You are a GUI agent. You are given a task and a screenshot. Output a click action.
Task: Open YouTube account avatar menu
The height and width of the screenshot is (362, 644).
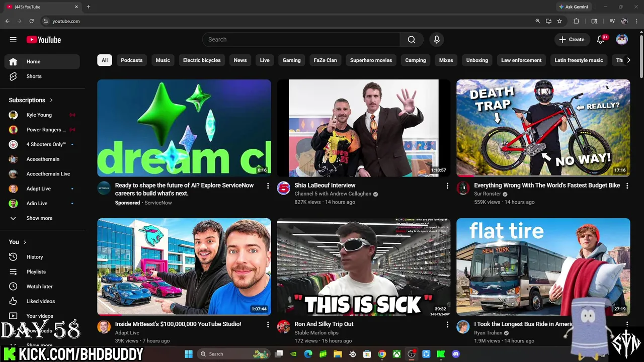[622, 40]
